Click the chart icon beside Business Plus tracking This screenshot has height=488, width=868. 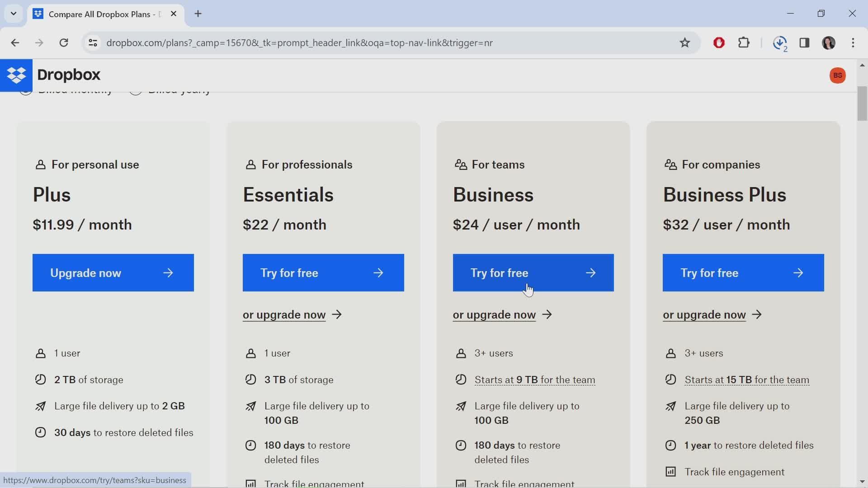[670, 472]
